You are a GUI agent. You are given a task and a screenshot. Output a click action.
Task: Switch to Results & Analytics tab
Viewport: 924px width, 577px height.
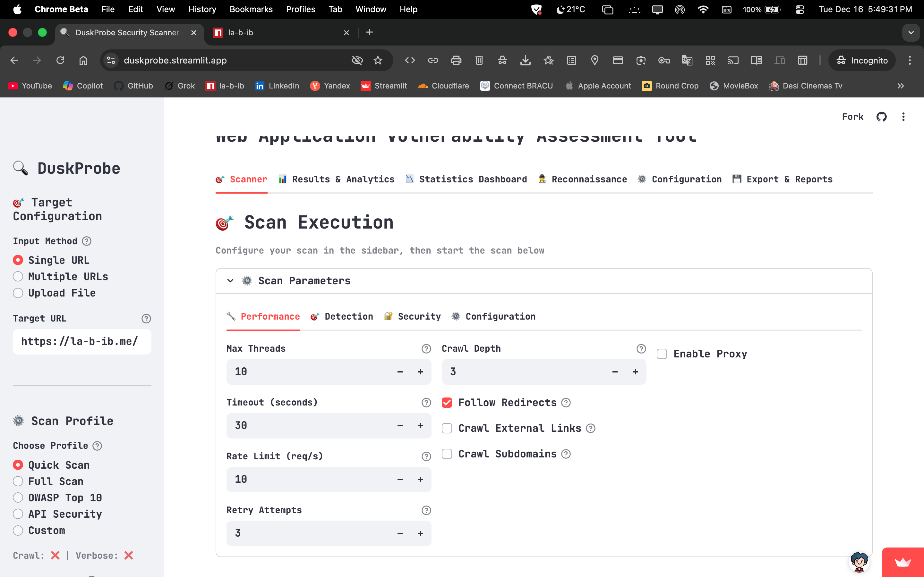click(x=336, y=180)
